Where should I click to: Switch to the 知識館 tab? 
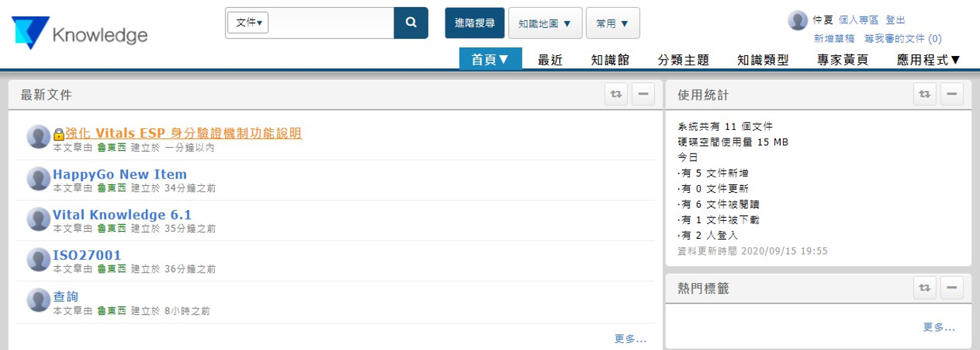click(610, 60)
